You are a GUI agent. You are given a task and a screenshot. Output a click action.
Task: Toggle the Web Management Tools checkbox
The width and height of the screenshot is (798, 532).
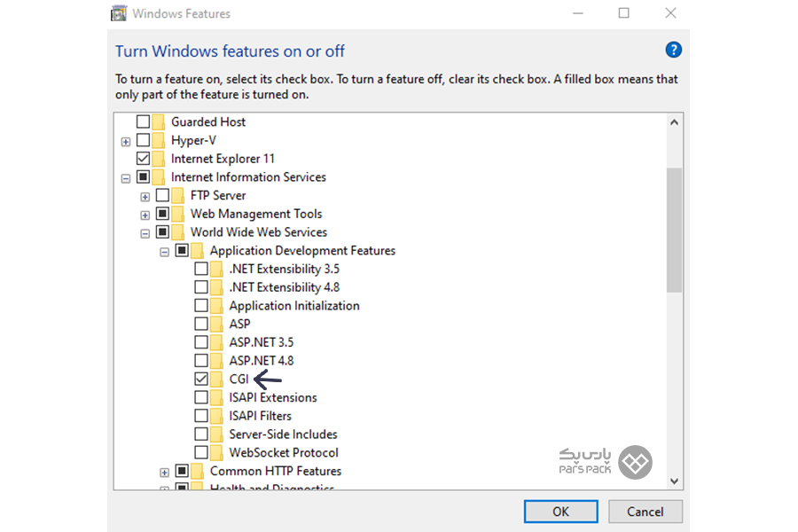162,214
